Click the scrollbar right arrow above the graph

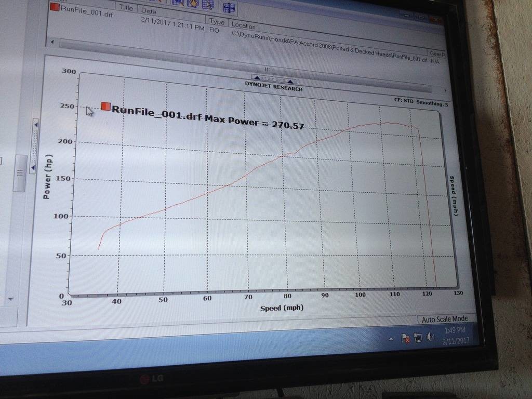[445, 90]
